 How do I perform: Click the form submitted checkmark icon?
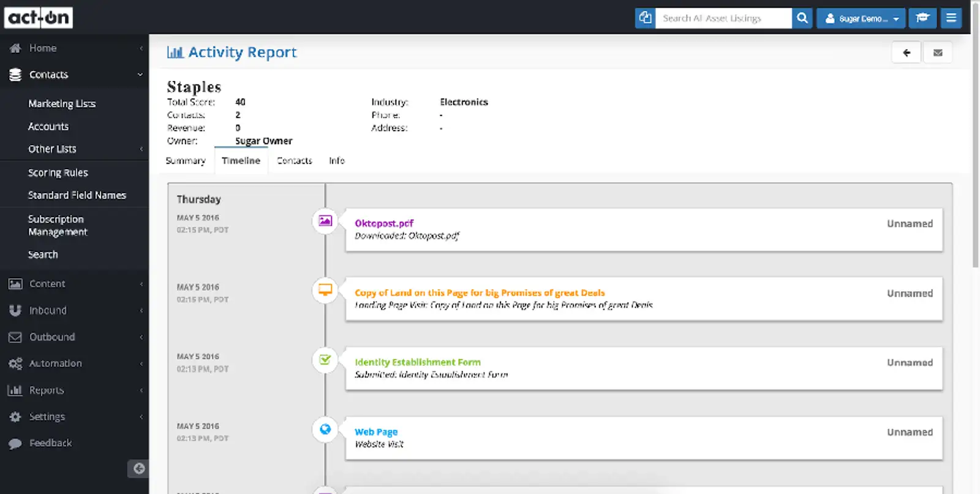(325, 360)
